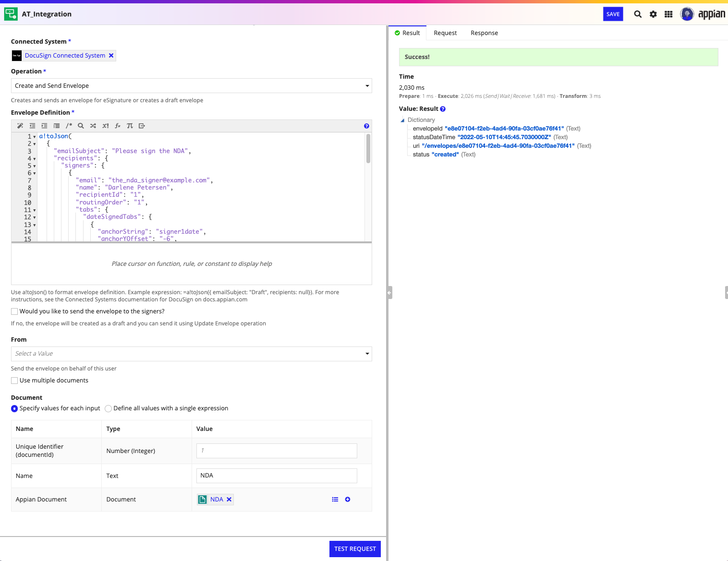This screenshot has width=728, height=561.
Task: Select Define all values with single expression
Action: 109,408
